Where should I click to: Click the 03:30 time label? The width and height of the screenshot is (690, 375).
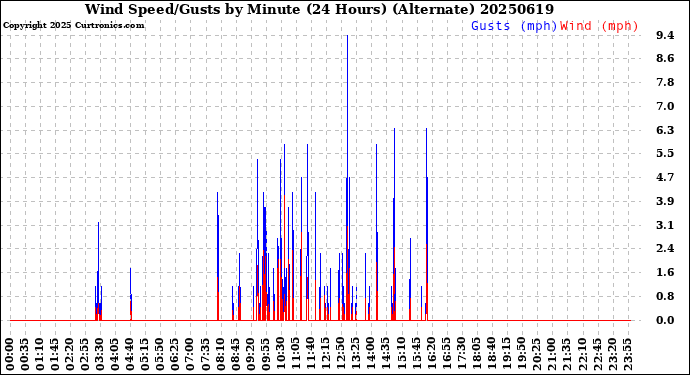100,355
